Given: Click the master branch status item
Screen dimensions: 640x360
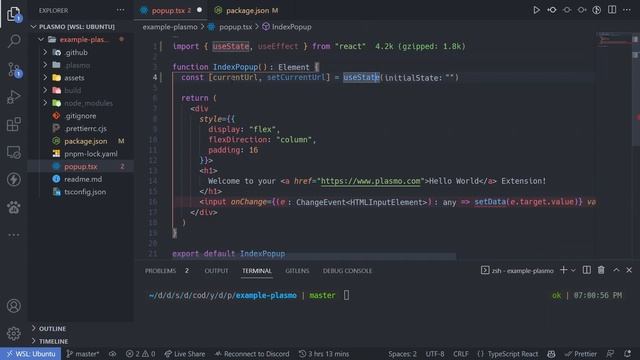Looking at the screenshot, I should (x=83, y=353).
